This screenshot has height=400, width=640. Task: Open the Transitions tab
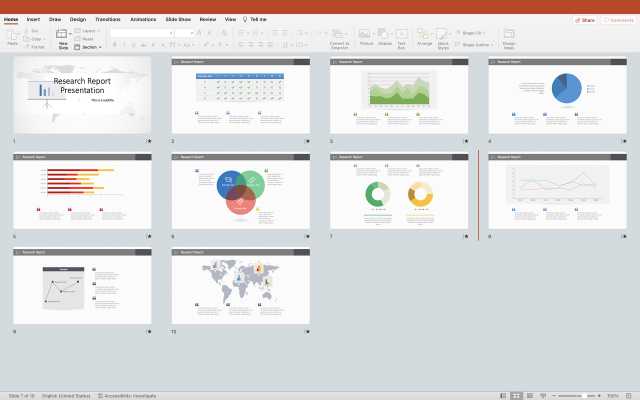pos(107,19)
